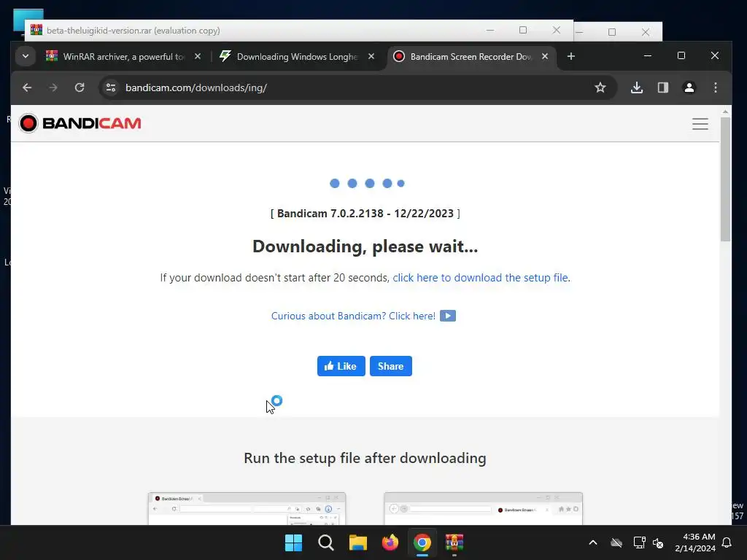This screenshot has height=560, width=747.
Task: Click the page vertical scrollbar thumb
Action: [725, 179]
